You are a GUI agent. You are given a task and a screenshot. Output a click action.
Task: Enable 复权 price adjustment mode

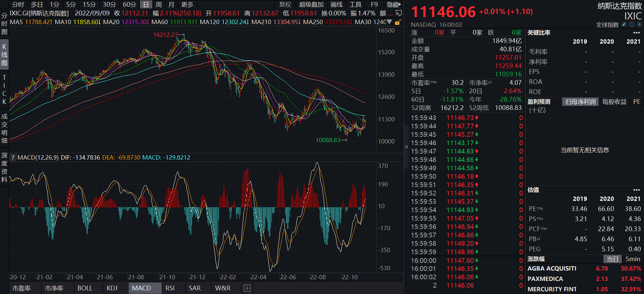[x=284, y=5]
